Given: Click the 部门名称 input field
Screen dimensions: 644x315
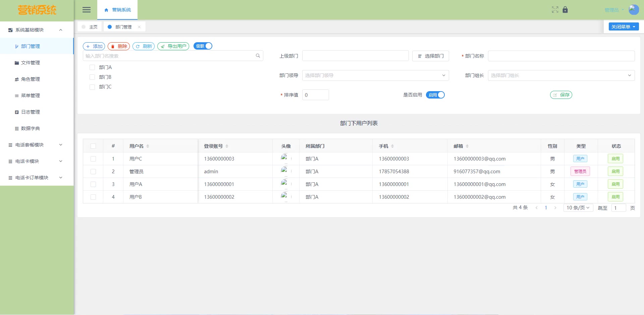Looking at the screenshot, I should coord(561,56).
